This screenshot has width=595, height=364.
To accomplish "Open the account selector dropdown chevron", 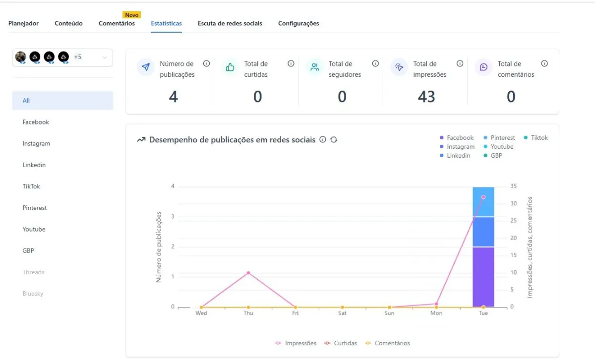I will [x=105, y=57].
